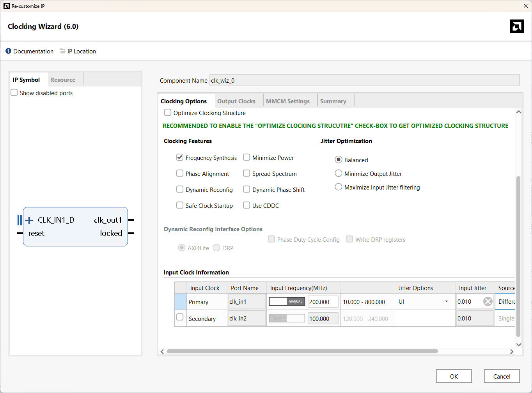Open the MMCM Settings tab
The image size is (532, 393).
tap(287, 101)
